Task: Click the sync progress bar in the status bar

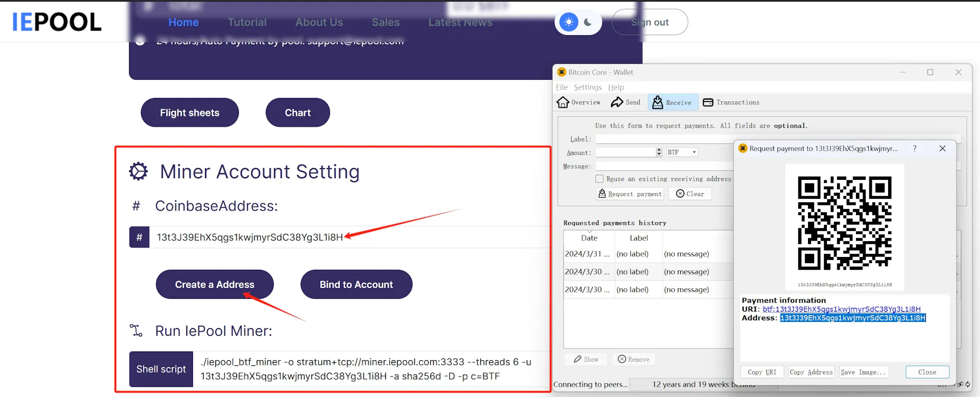Action: 703,384
